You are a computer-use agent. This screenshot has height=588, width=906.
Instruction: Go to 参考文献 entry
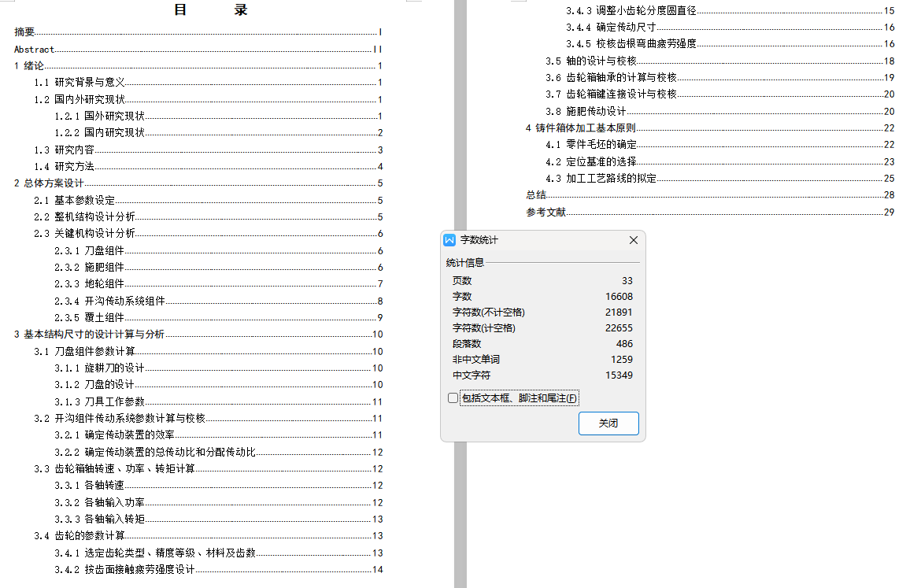click(710, 212)
